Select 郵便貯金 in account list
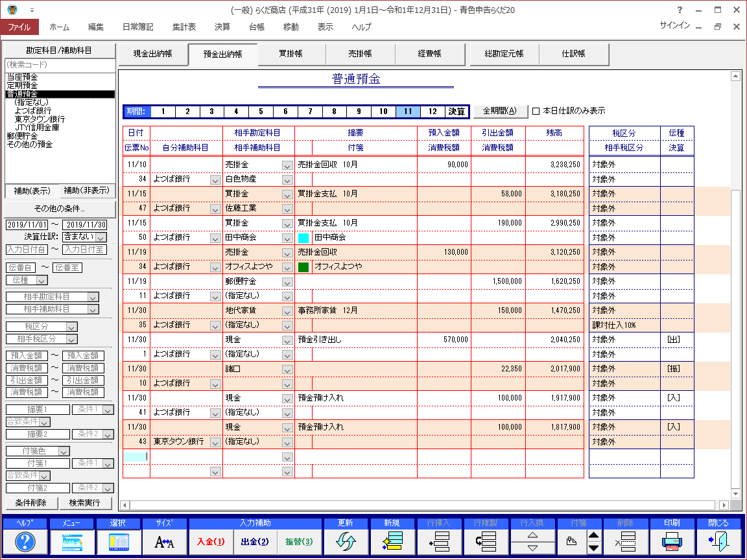747x560 pixels. coord(22,136)
